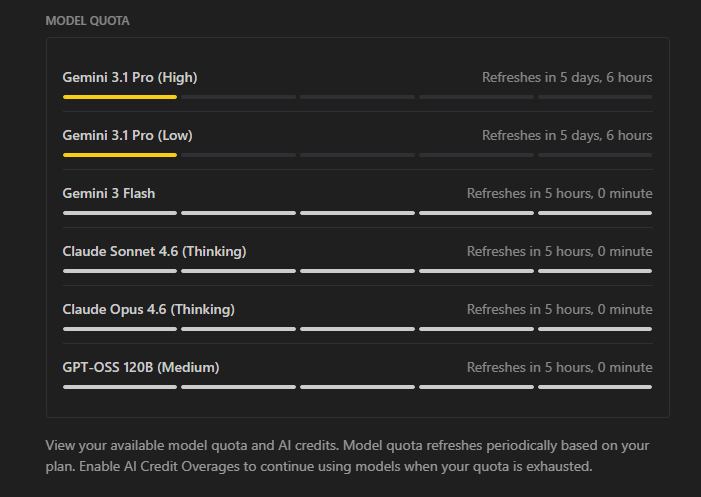Screen dimensions: 701x497
Task: Click first quota segment of Gemini 3 Flash
Action: click(120, 213)
